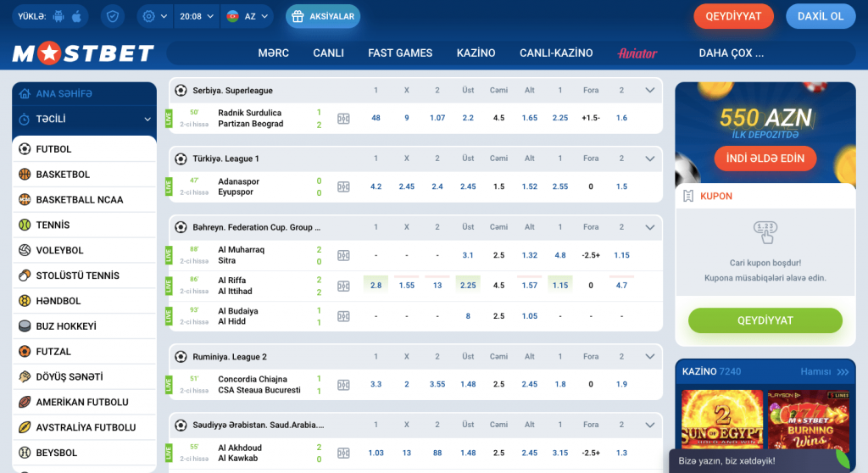Select draw odds 2.45 in Adanaspor match
The height and width of the screenshot is (473, 868).
(x=407, y=186)
